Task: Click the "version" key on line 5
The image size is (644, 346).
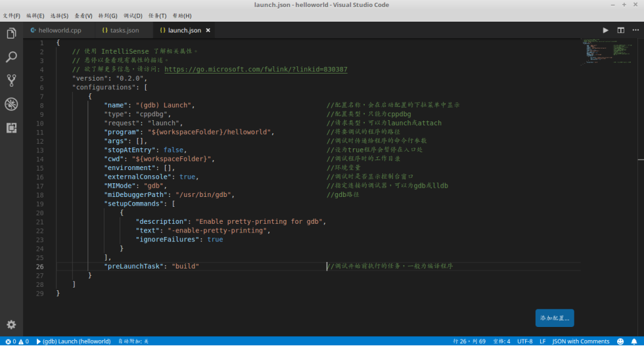Action: (x=90, y=78)
